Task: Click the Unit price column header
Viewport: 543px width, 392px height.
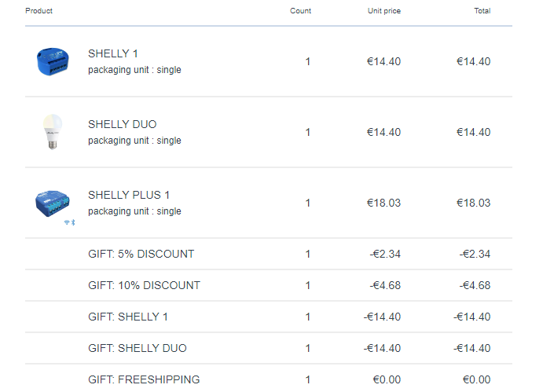Action: coord(384,11)
